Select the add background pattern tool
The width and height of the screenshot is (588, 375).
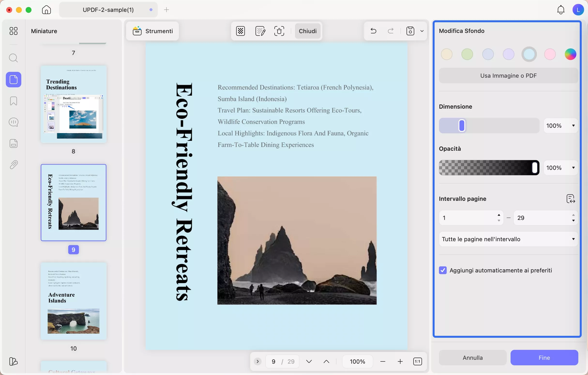pos(240,31)
